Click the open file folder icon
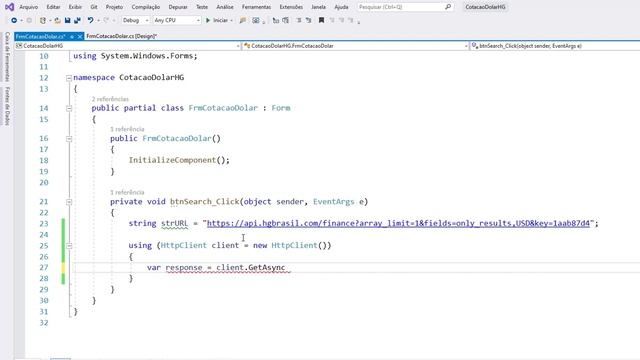640x360 pixels. [58, 20]
